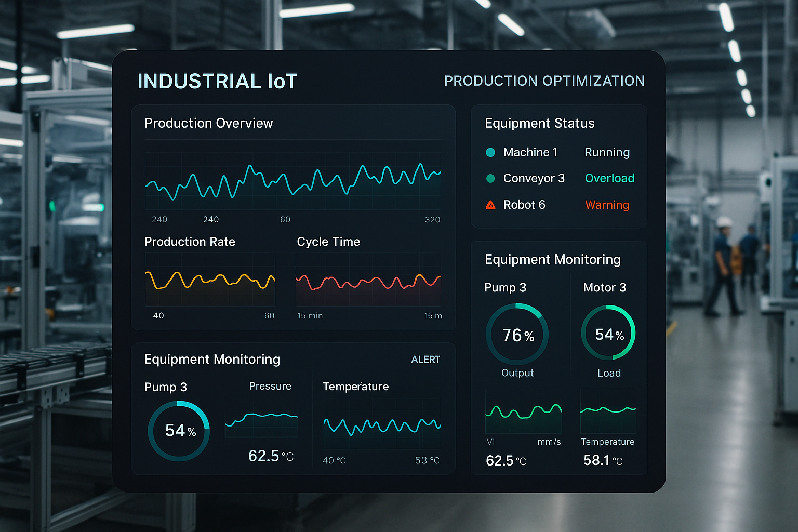Viewport: 798px width, 532px height.
Task: Select the Machine 1 status indicator icon
Action: [490, 152]
